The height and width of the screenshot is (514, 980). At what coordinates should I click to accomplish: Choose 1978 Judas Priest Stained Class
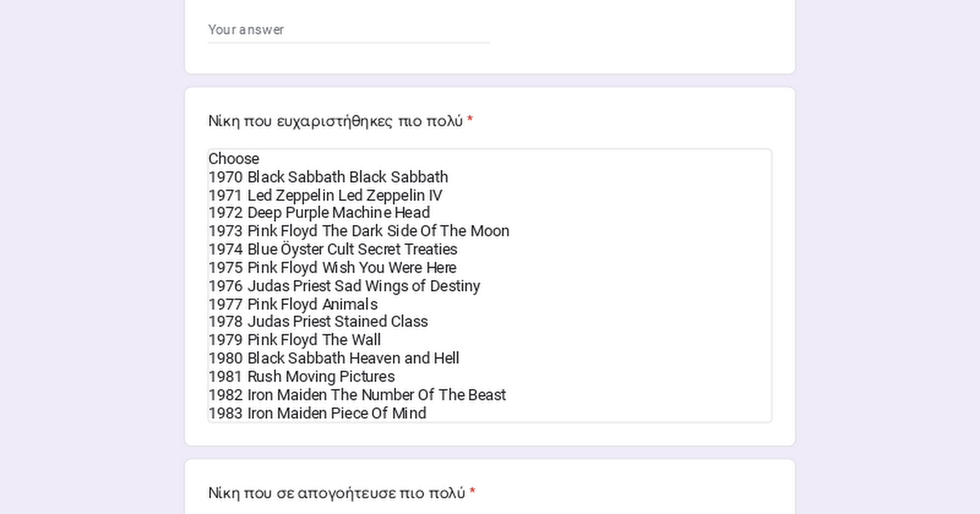pos(318,321)
